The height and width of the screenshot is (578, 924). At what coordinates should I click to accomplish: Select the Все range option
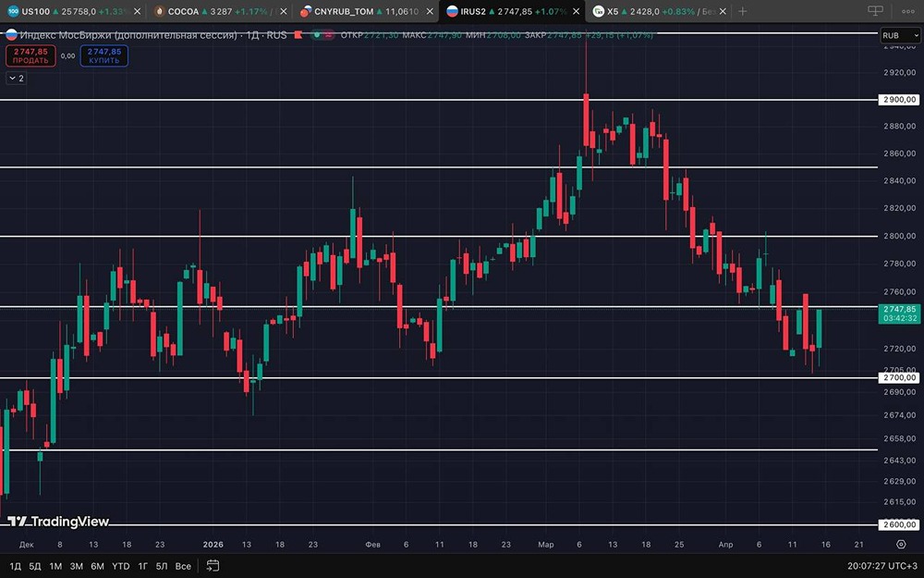[182, 565]
